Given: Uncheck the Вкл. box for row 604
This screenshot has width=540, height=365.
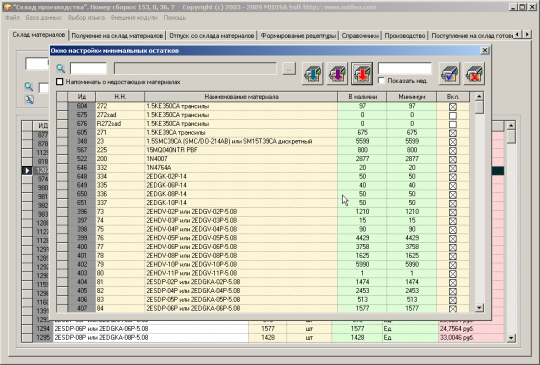Looking at the screenshot, I should tap(453, 107).
